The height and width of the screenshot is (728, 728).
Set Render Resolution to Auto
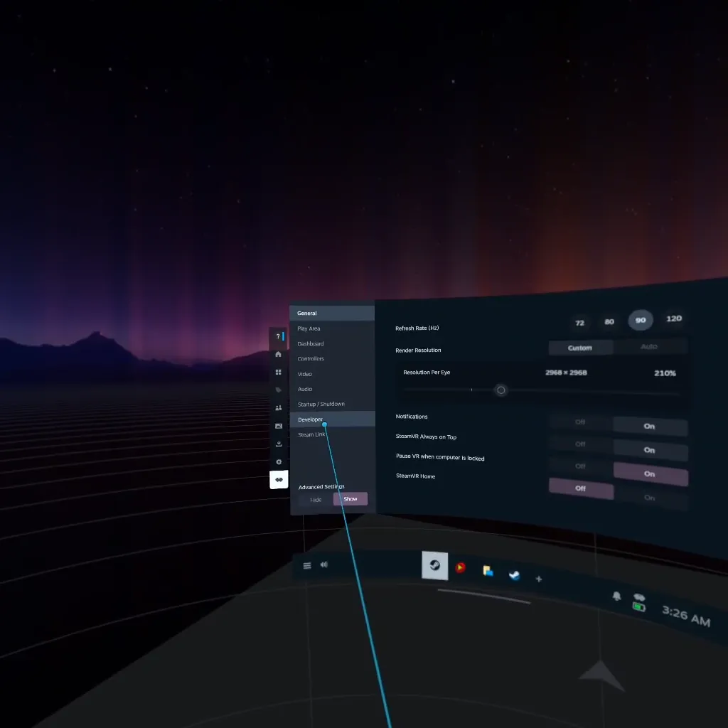point(649,347)
